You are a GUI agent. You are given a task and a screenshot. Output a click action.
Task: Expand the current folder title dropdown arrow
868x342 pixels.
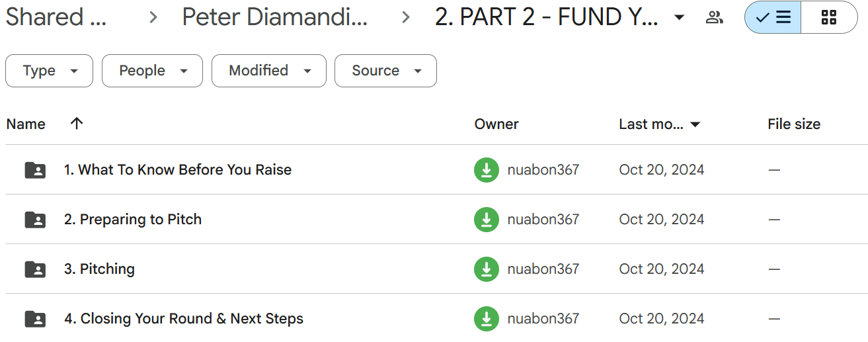click(679, 17)
